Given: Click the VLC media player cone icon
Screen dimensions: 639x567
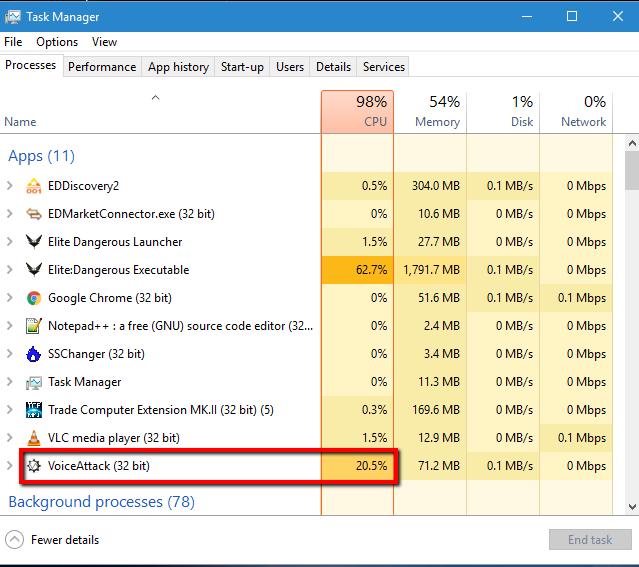Looking at the screenshot, I should tap(34, 438).
